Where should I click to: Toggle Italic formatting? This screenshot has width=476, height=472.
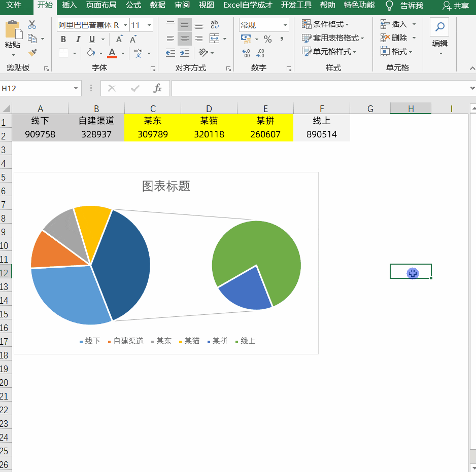pos(78,39)
